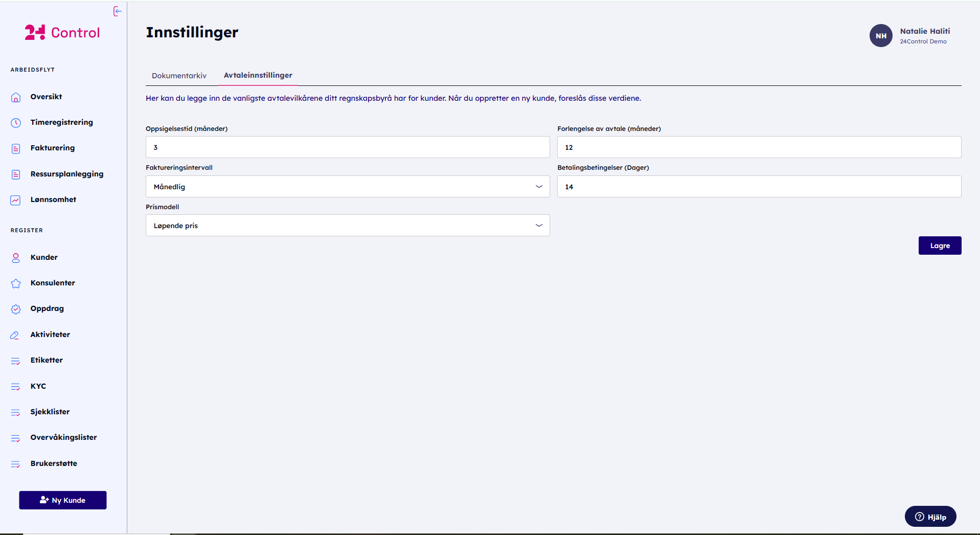Click the Betalingsbetingelser days input
The height and width of the screenshot is (535, 980).
pos(759,187)
